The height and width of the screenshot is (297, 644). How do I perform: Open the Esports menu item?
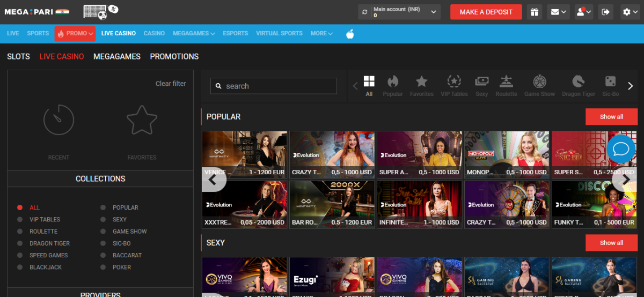point(236,33)
